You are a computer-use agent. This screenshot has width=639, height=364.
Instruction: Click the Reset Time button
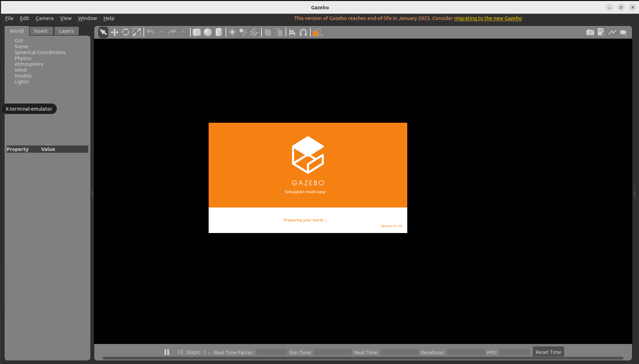548,352
